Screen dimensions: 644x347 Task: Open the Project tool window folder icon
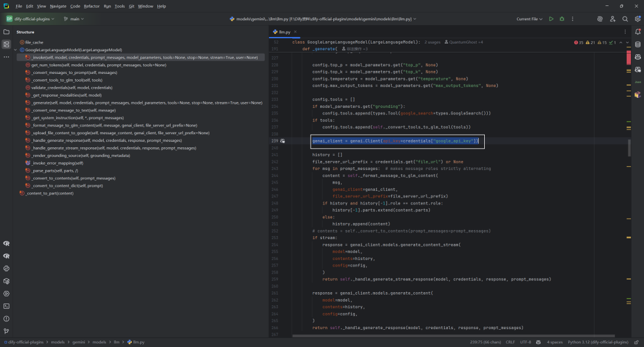[7, 32]
